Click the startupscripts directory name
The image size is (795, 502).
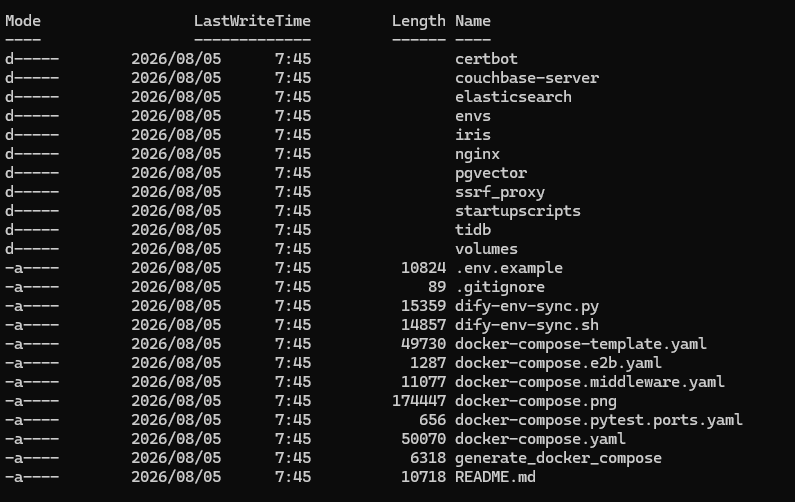click(x=518, y=211)
